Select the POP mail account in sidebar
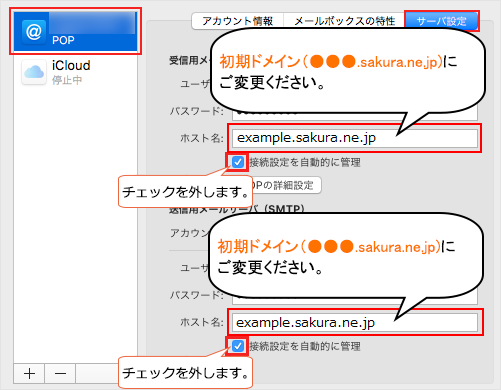Image resolution: width=501 pixels, height=390 pixels. pos(76,31)
